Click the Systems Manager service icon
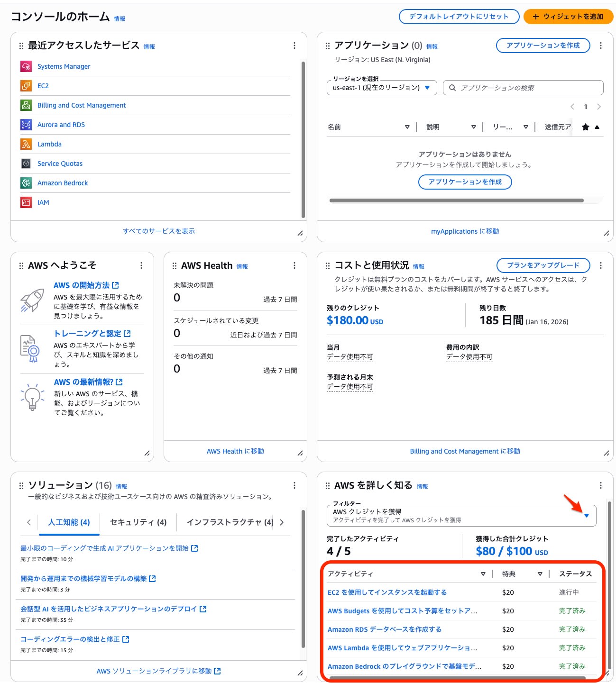The height and width of the screenshot is (683, 616). point(26,66)
